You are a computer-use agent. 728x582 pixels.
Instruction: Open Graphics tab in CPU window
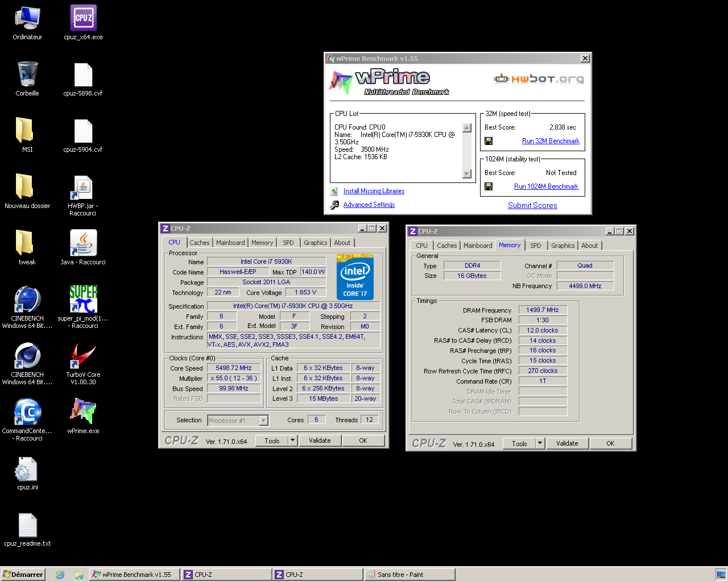pyautogui.click(x=316, y=243)
